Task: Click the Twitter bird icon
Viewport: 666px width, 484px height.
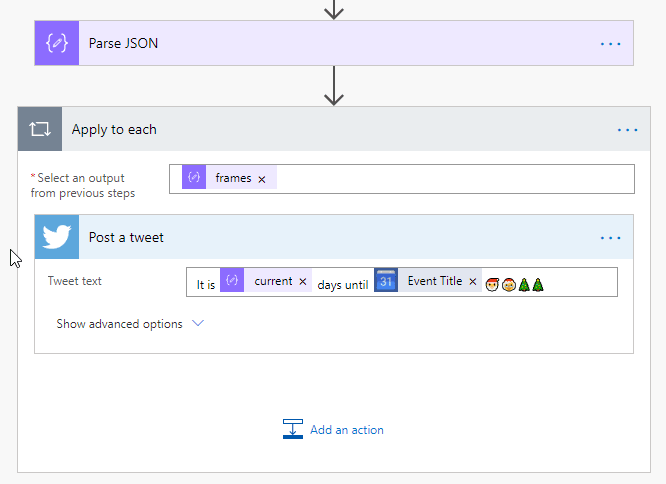Action: (x=57, y=237)
